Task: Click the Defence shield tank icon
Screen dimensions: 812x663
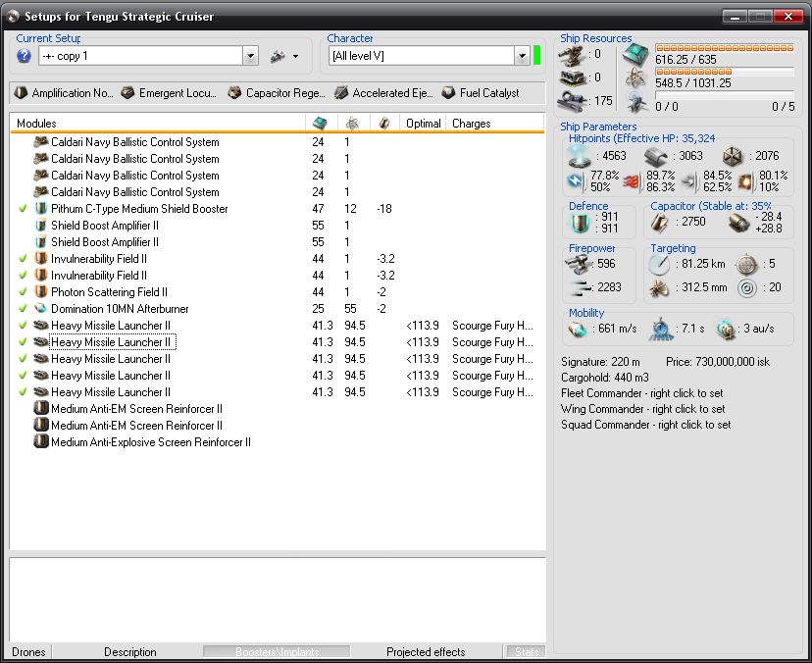Action: tap(581, 223)
